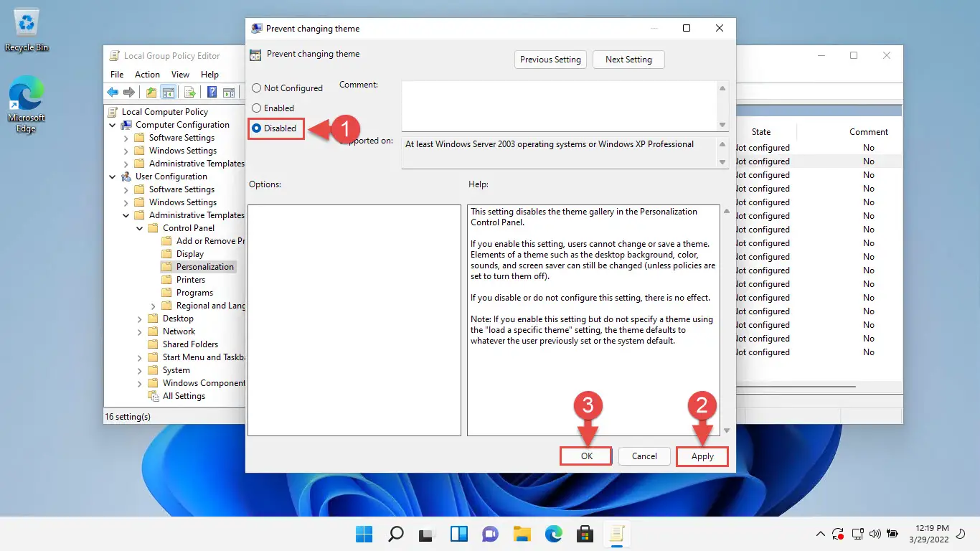Click the Cancel button
Image resolution: width=980 pixels, height=551 pixels.
point(644,456)
